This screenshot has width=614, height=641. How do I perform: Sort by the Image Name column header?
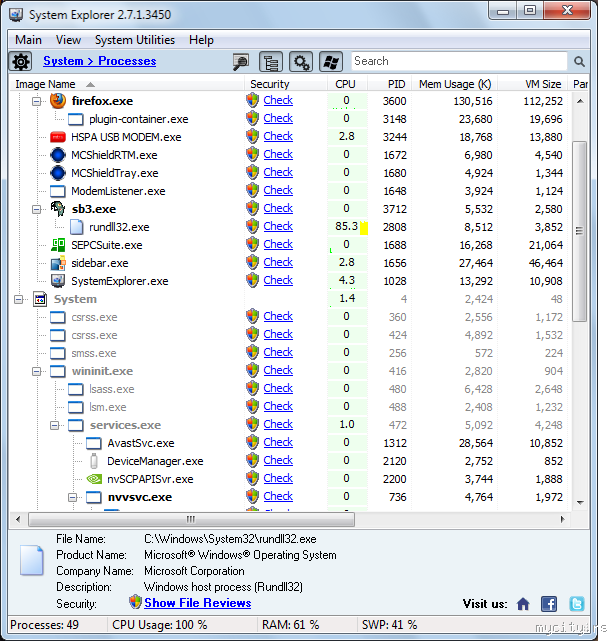(x=126, y=84)
